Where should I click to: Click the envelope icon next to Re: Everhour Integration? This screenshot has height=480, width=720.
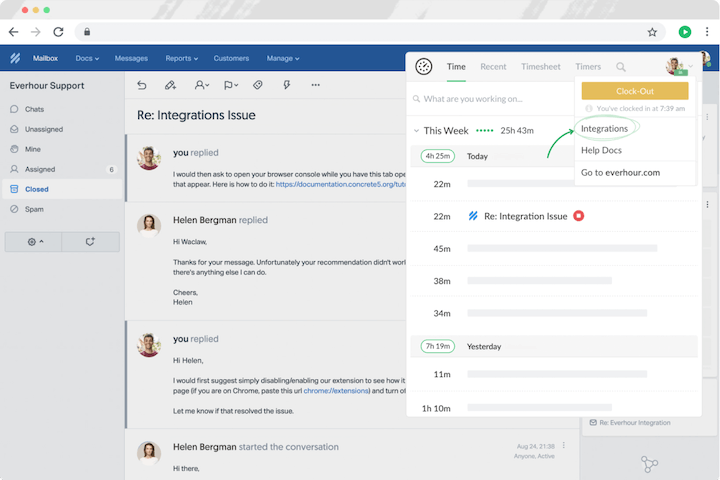coord(593,423)
